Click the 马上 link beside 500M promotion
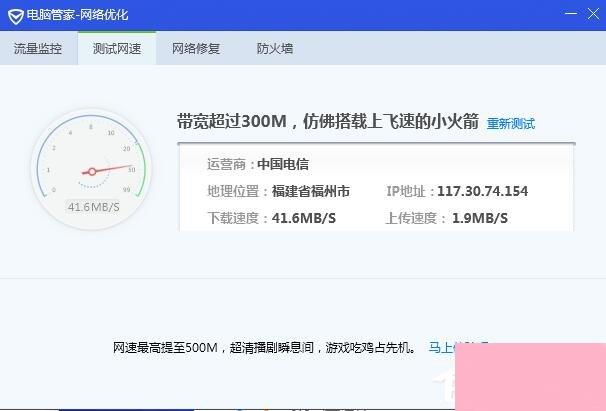Screen dimensions: 606x411 click(x=442, y=347)
